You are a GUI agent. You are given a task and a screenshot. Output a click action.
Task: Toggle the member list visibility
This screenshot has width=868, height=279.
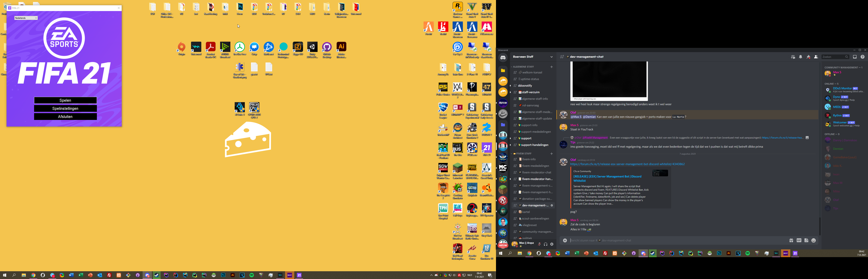816,57
